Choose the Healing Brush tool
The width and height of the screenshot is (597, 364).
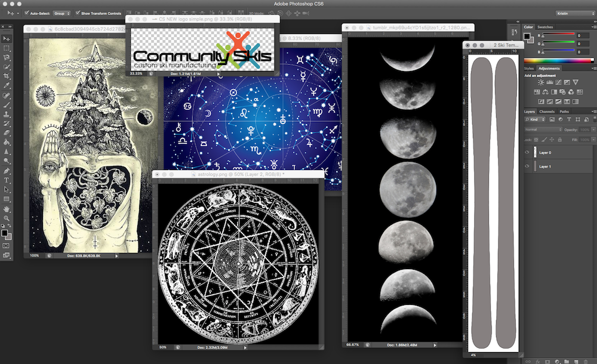coord(7,95)
